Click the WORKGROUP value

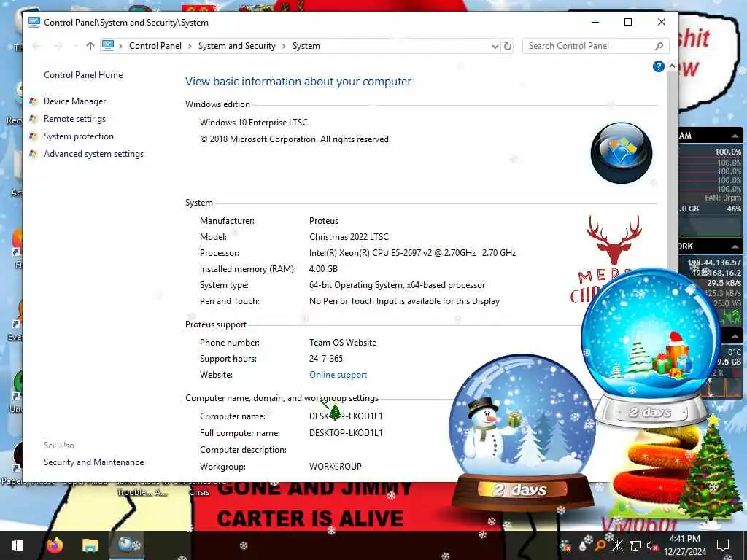[335, 467]
